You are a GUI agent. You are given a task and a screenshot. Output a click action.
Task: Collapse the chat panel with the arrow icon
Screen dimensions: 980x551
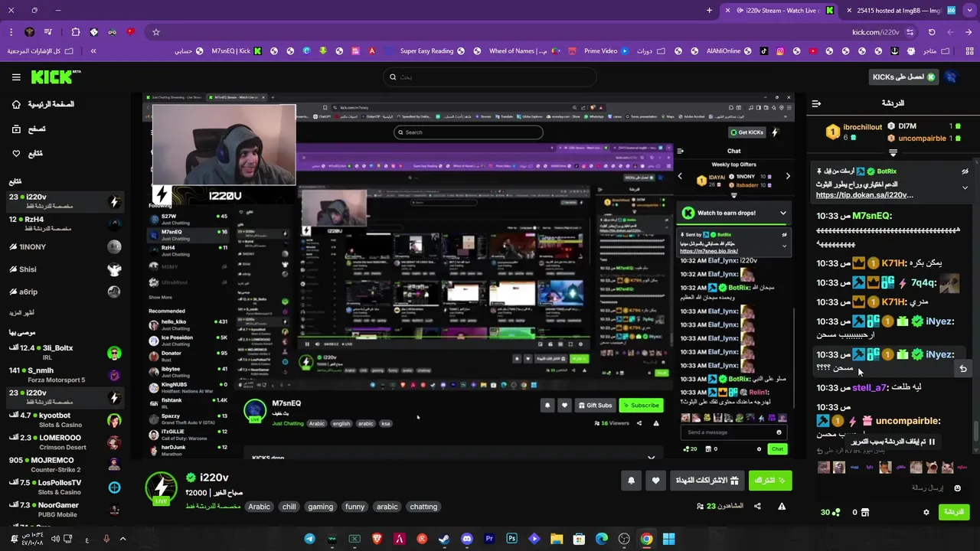coord(816,103)
